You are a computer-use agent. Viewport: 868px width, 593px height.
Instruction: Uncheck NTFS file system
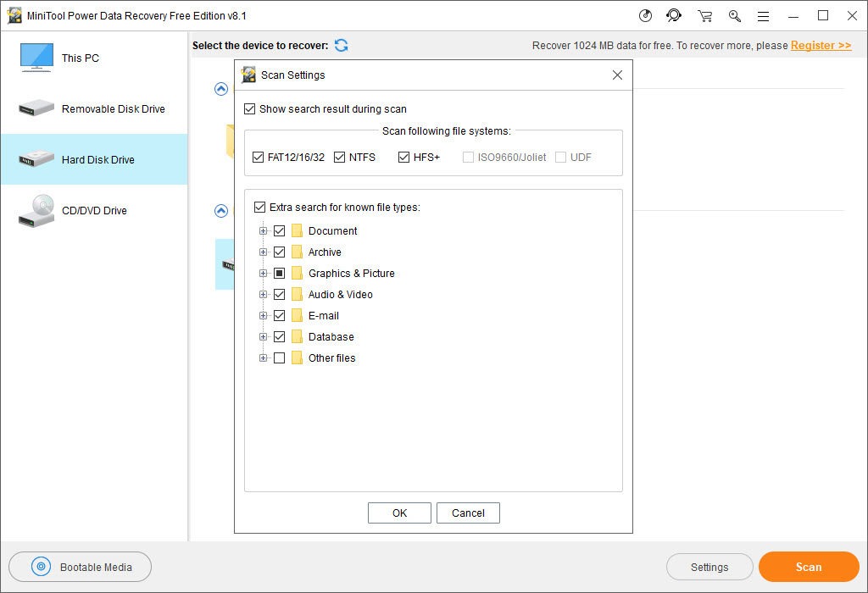(339, 157)
